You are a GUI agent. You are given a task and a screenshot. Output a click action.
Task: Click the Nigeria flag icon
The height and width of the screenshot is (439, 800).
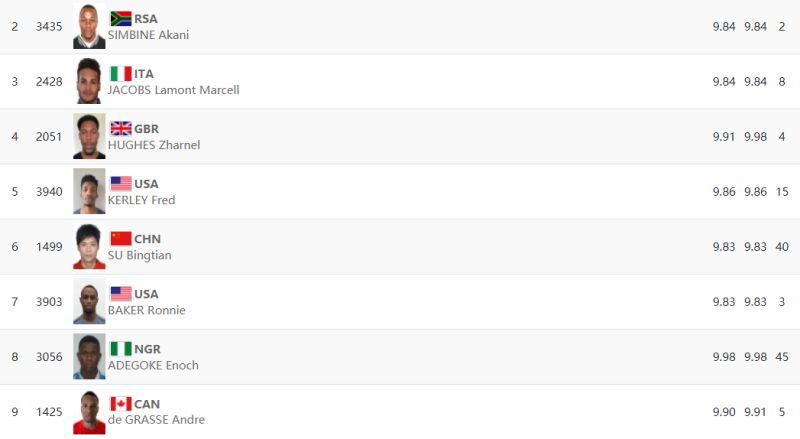120,349
